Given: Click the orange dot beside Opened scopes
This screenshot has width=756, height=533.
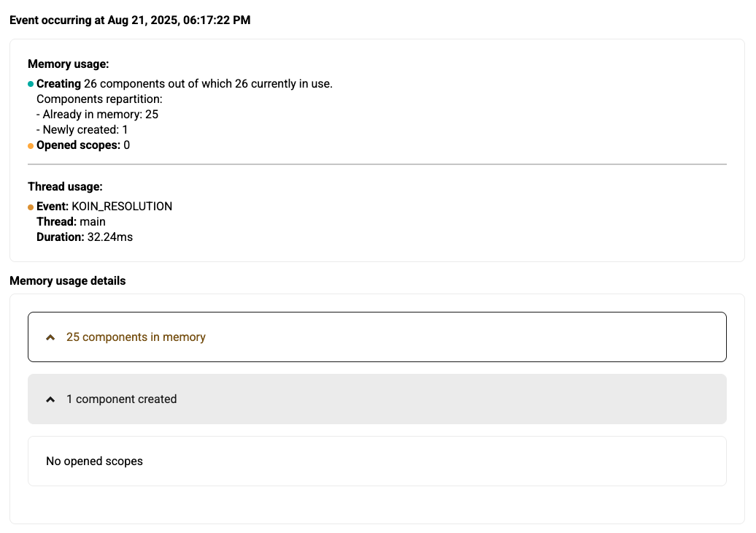Looking at the screenshot, I should click(31, 146).
